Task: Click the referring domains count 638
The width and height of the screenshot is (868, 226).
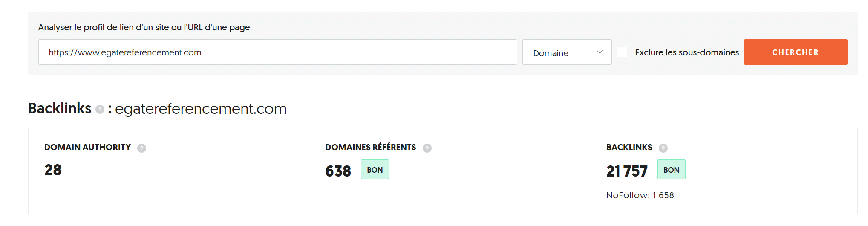Action: tap(338, 171)
